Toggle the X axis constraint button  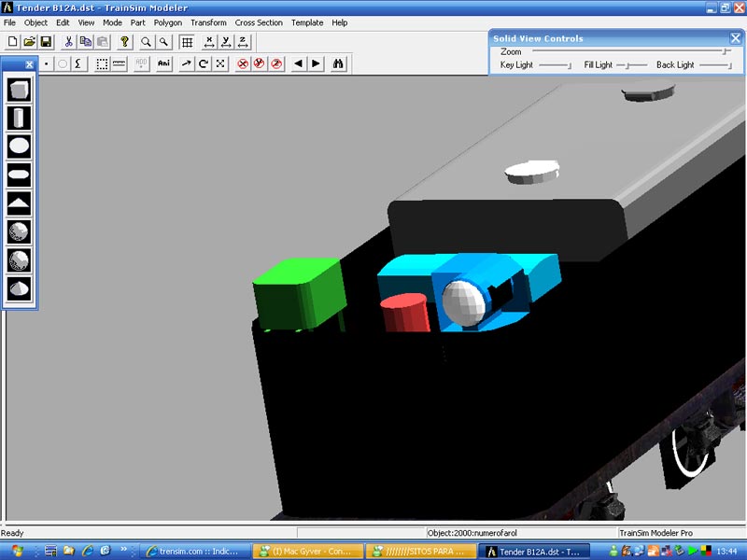point(210,42)
